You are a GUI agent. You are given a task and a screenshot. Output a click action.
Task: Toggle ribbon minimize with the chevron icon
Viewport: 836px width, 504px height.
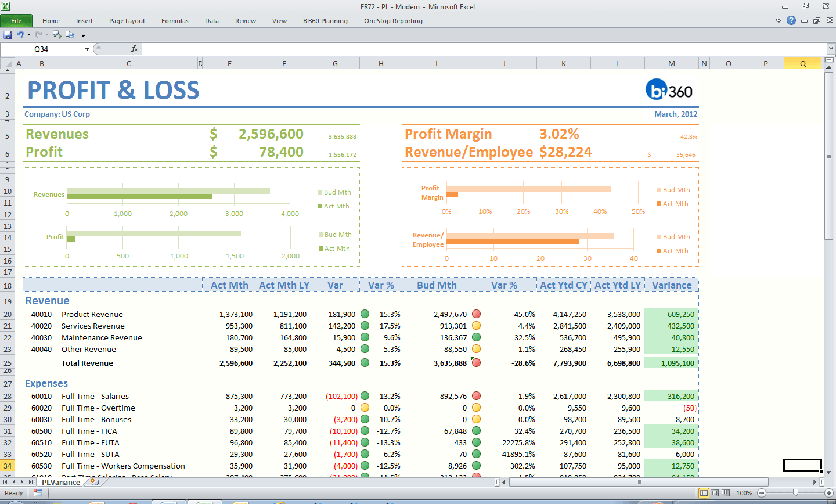point(779,20)
